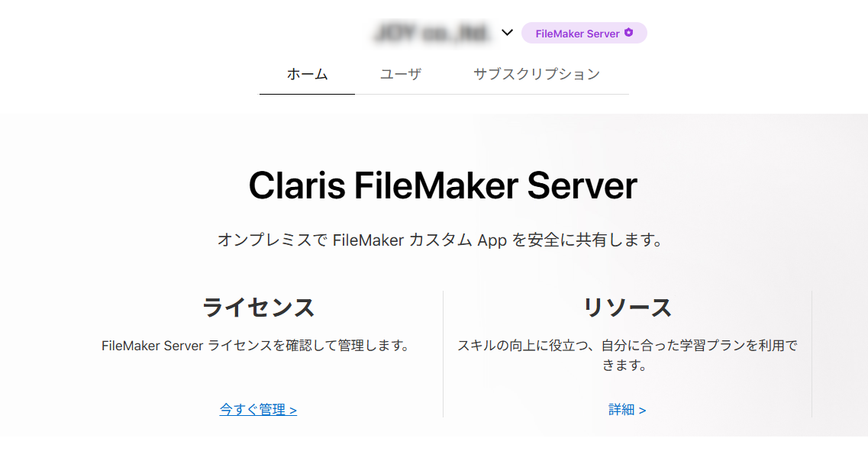Click the FileMaker Server ライセンスを確認 description text

pos(256,346)
